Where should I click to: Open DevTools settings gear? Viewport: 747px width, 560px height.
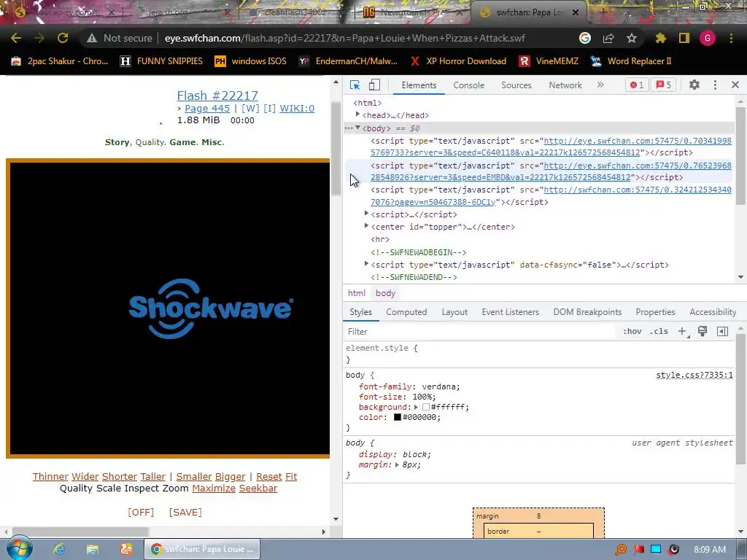694,85
